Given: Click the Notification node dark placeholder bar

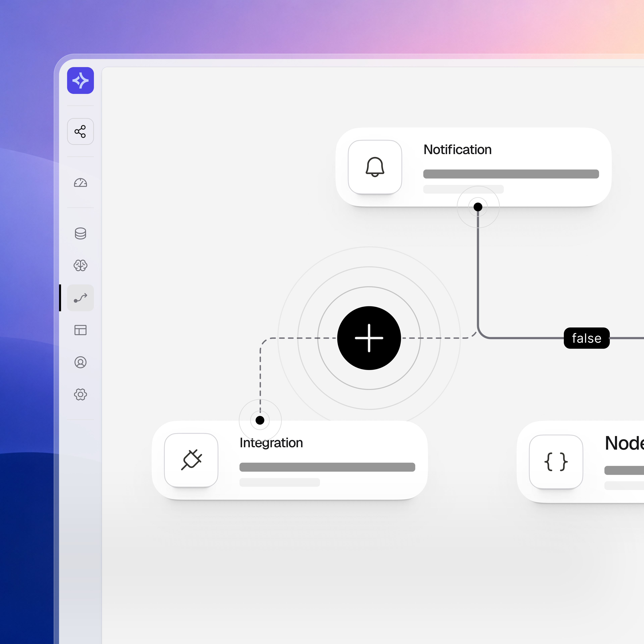Looking at the screenshot, I should (x=511, y=174).
